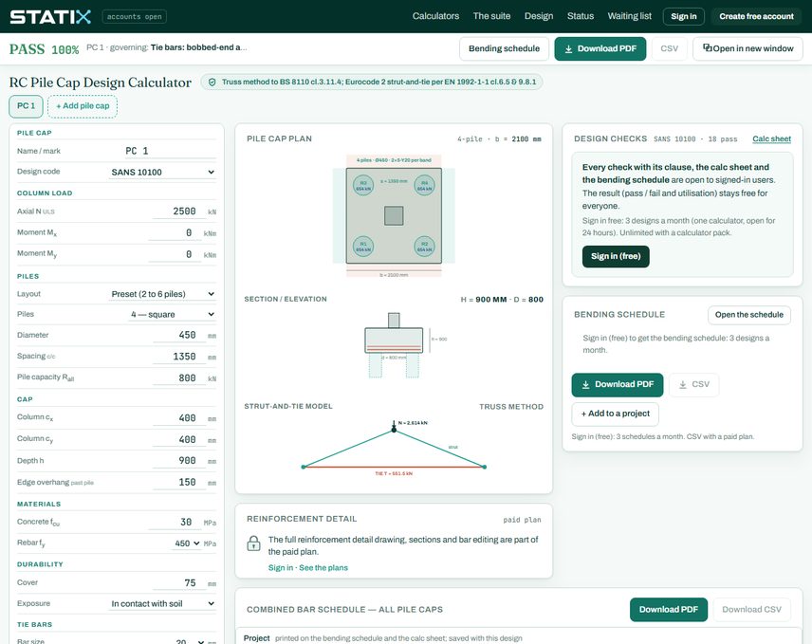This screenshot has height=644, width=812.
Task: Select the PC 1 tab
Action: click(26, 106)
